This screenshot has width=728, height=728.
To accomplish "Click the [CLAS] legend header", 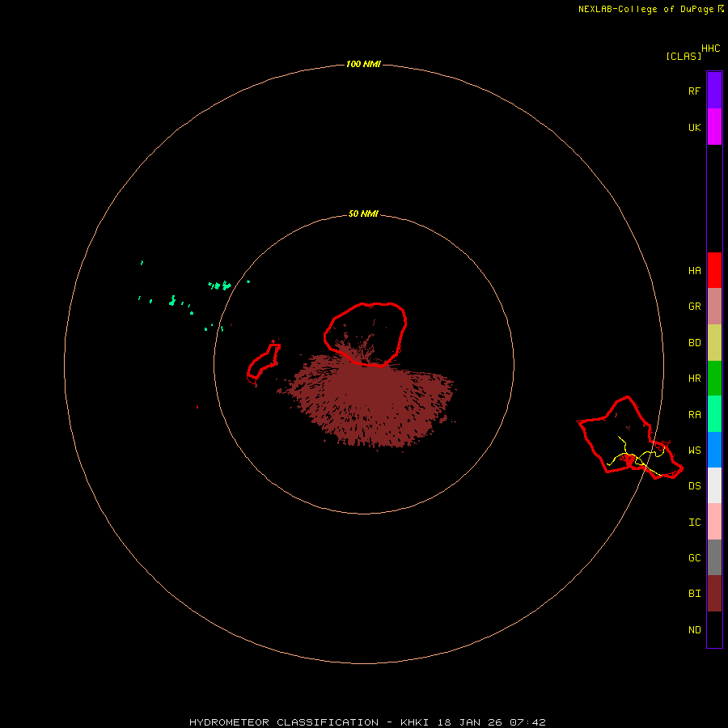I will (x=684, y=56).
